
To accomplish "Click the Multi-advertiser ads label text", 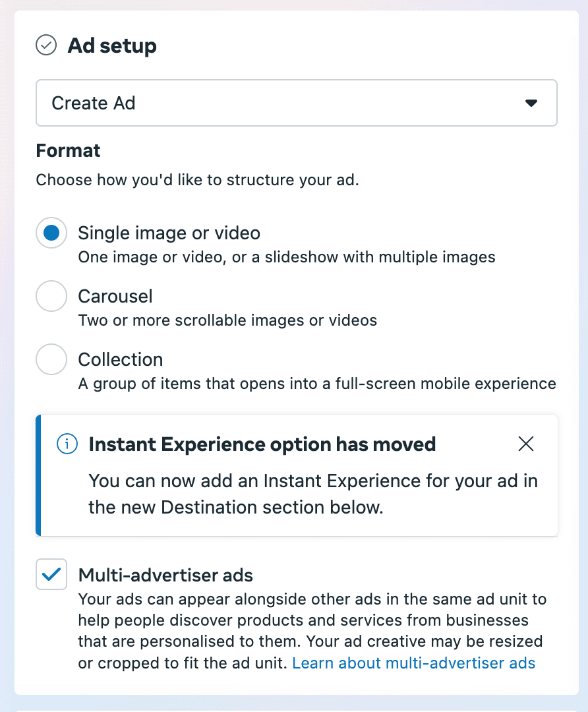I will pyautogui.click(x=165, y=575).
